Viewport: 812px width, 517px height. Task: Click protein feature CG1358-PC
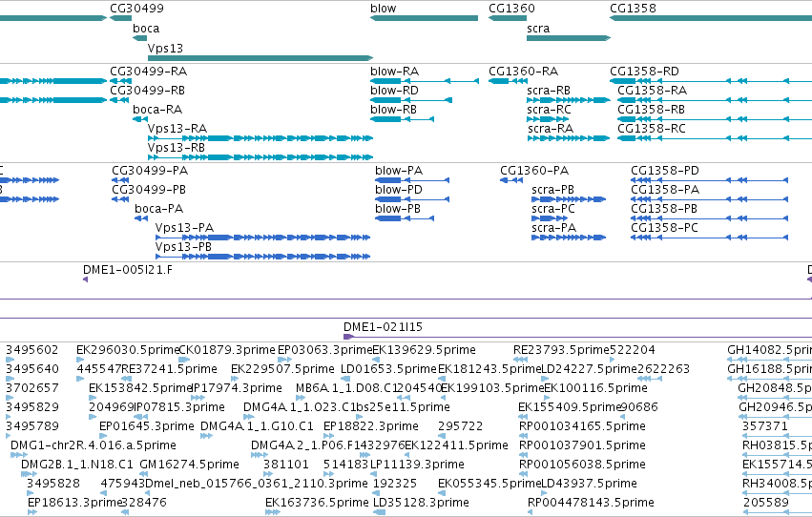(710, 238)
